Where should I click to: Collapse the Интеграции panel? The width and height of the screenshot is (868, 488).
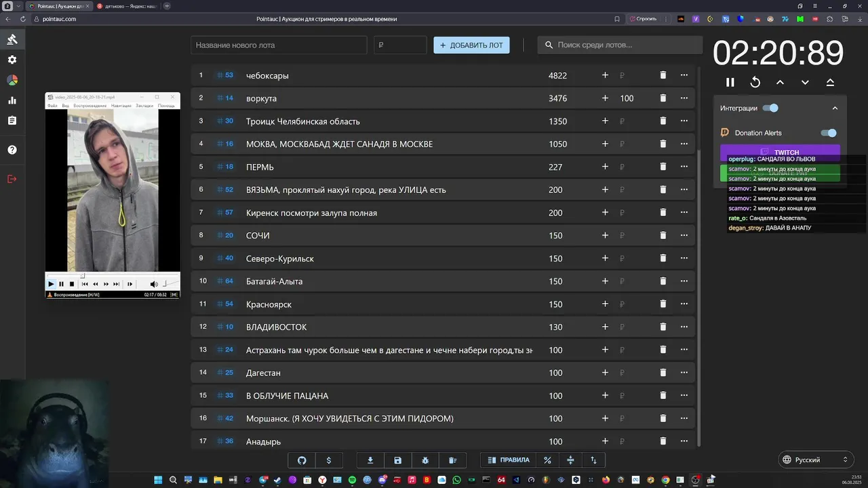click(x=835, y=108)
